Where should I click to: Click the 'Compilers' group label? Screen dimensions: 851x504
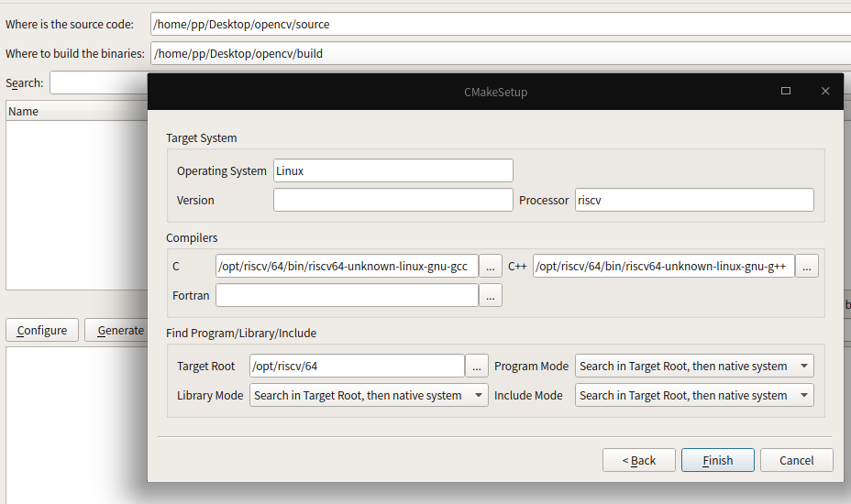coord(192,237)
